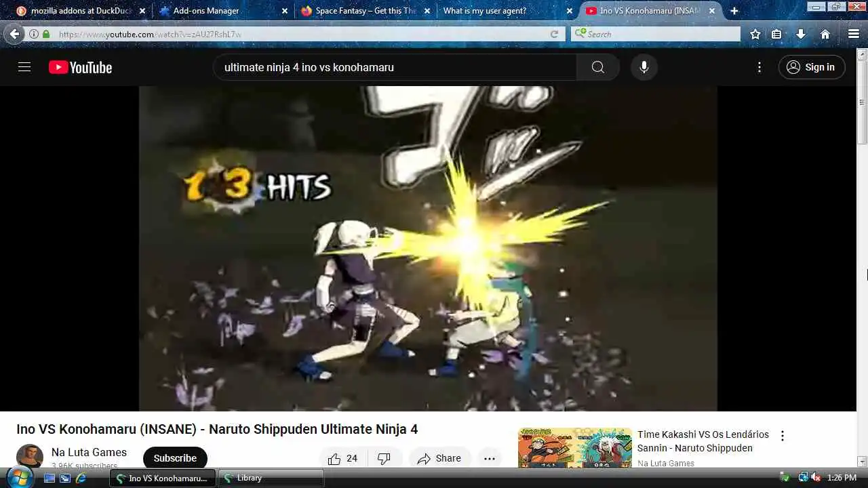Click the scrollbar down arrow
Image resolution: width=868 pixels, height=488 pixels.
click(863, 462)
